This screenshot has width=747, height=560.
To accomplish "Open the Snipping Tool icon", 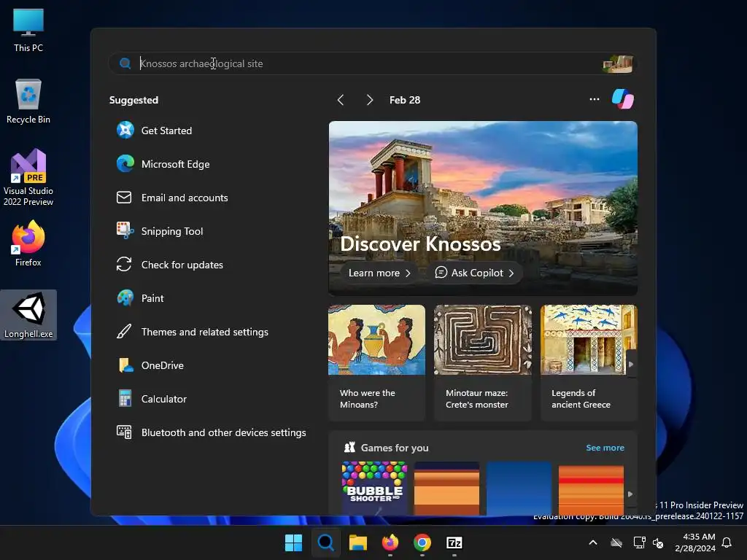I will (x=125, y=230).
